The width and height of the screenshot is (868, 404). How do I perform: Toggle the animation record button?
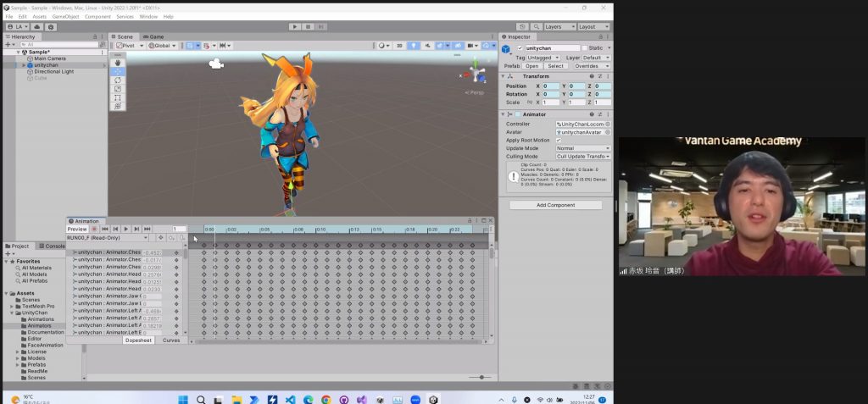pos(94,229)
